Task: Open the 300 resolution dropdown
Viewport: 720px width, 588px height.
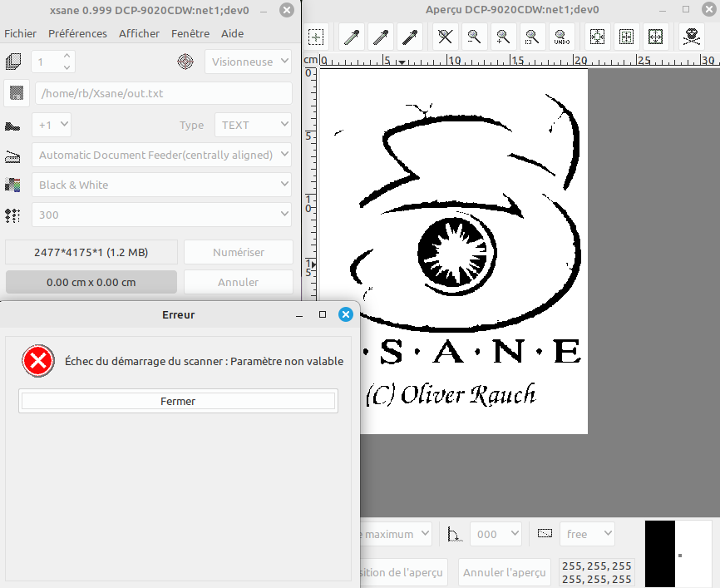Action: tap(161, 215)
